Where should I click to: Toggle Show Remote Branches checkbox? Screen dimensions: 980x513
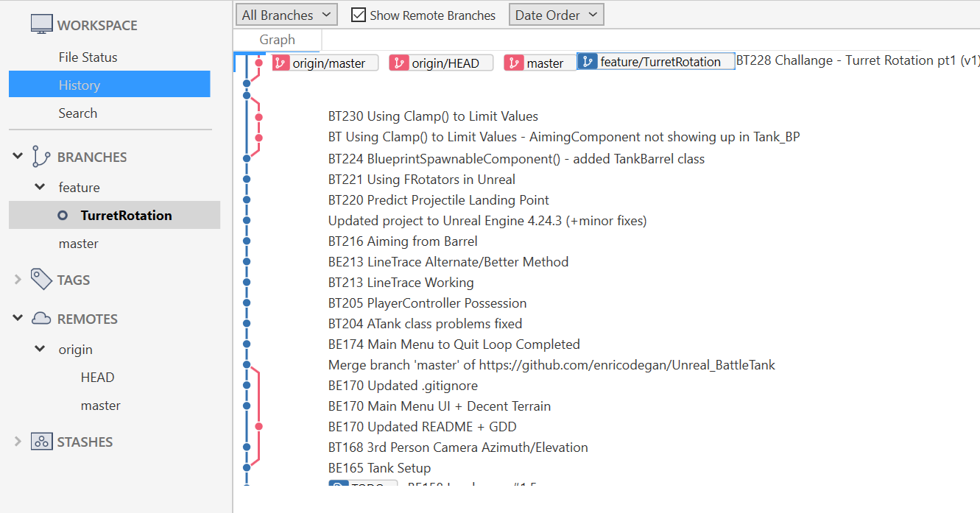[359, 15]
